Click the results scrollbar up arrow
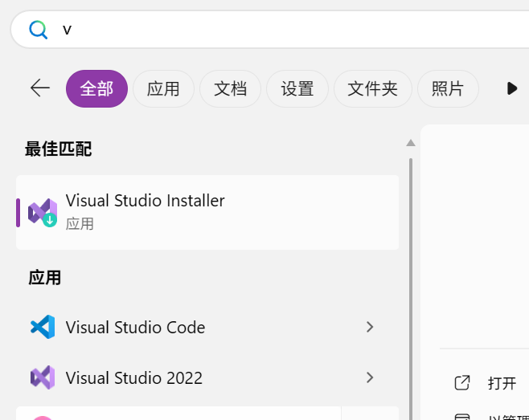The height and width of the screenshot is (420, 529). 411,143
